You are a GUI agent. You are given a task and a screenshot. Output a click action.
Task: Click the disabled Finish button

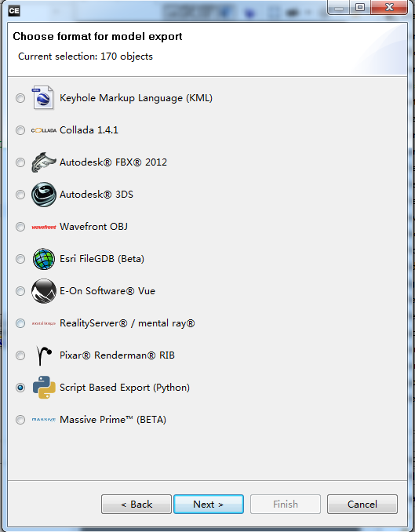click(286, 505)
